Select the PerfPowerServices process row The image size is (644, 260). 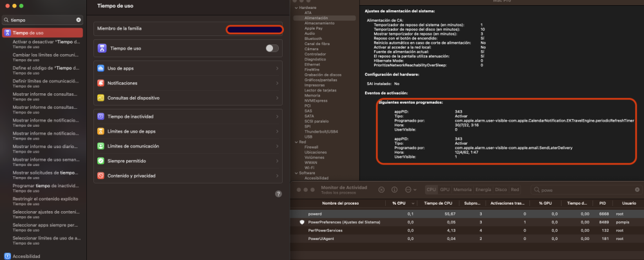point(466,230)
